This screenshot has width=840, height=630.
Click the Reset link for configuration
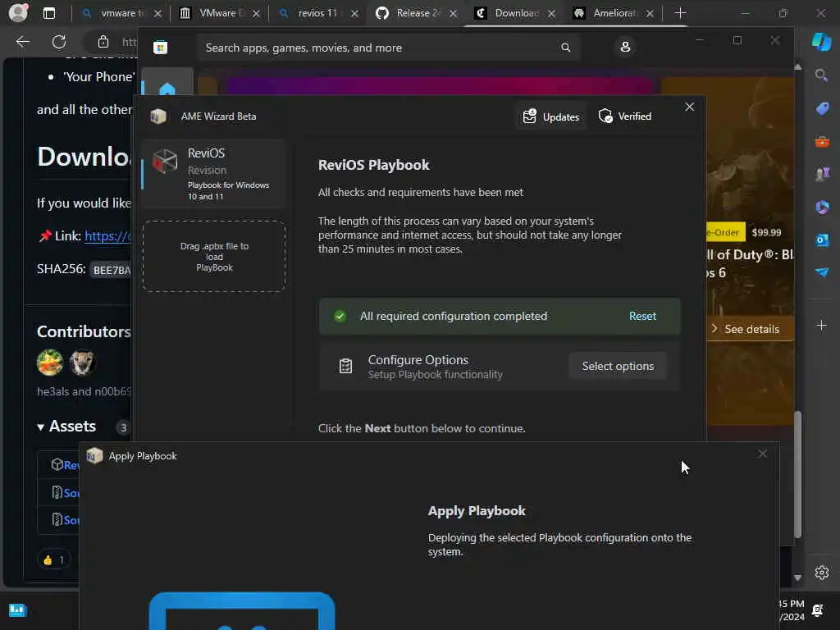point(642,316)
